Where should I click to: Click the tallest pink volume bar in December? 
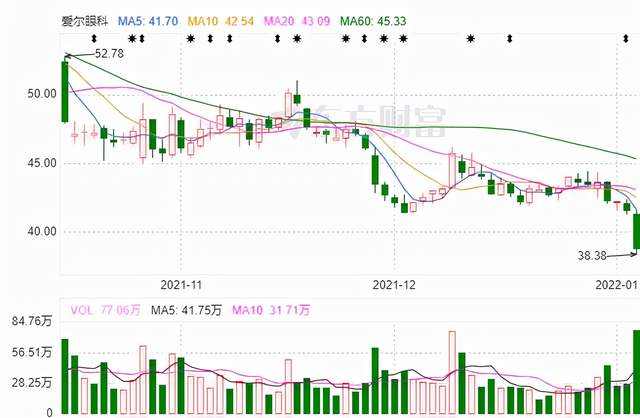coord(452,372)
